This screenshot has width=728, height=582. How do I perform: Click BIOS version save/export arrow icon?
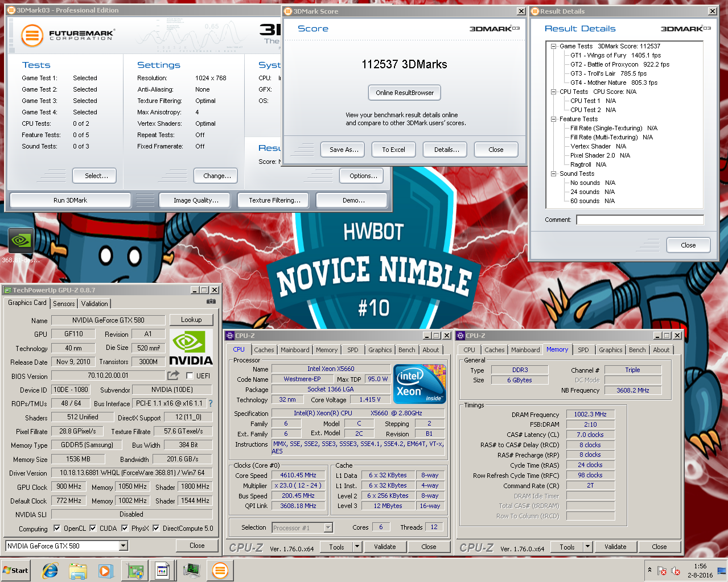(x=173, y=375)
